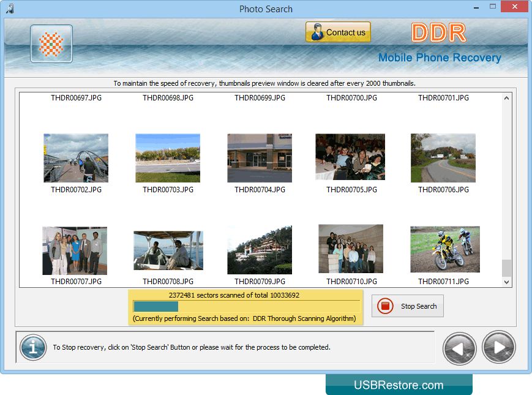Click the app icon in the title bar

10,9
